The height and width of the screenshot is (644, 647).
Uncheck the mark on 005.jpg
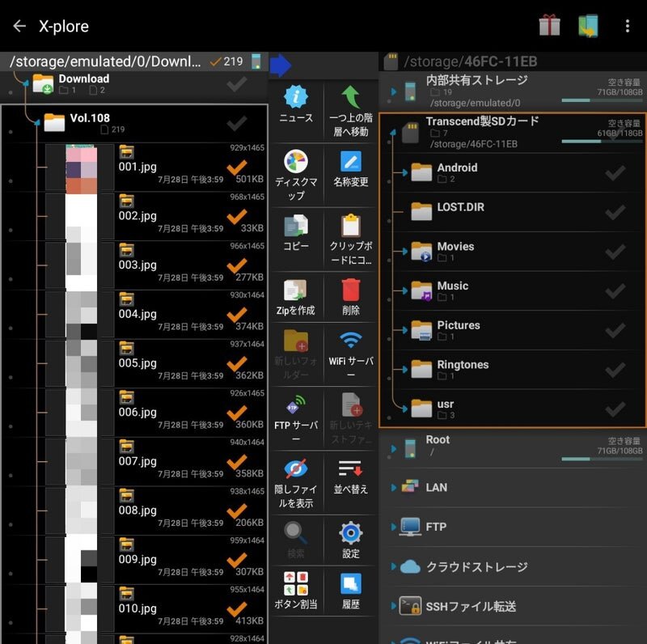(237, 365)
